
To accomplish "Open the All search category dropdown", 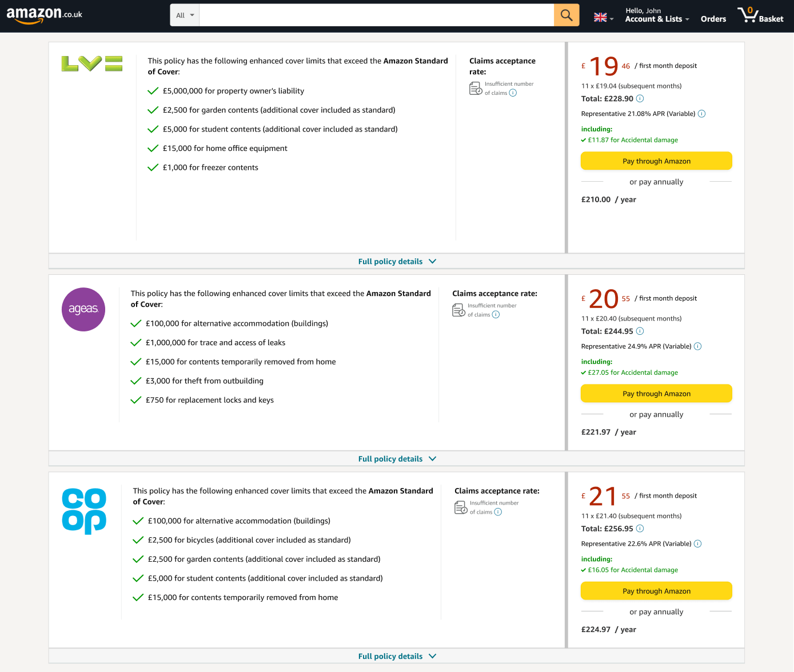I will pyautogui.click(x=185, y=15).
